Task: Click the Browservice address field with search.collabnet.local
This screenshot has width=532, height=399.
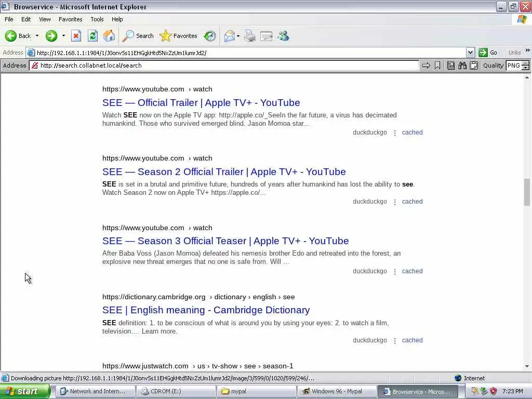Action: point(224,65)
